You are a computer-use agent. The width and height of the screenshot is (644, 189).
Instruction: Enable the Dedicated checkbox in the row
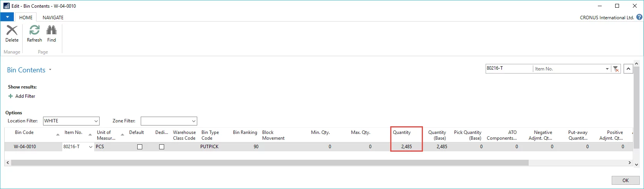tap(161, 147)
